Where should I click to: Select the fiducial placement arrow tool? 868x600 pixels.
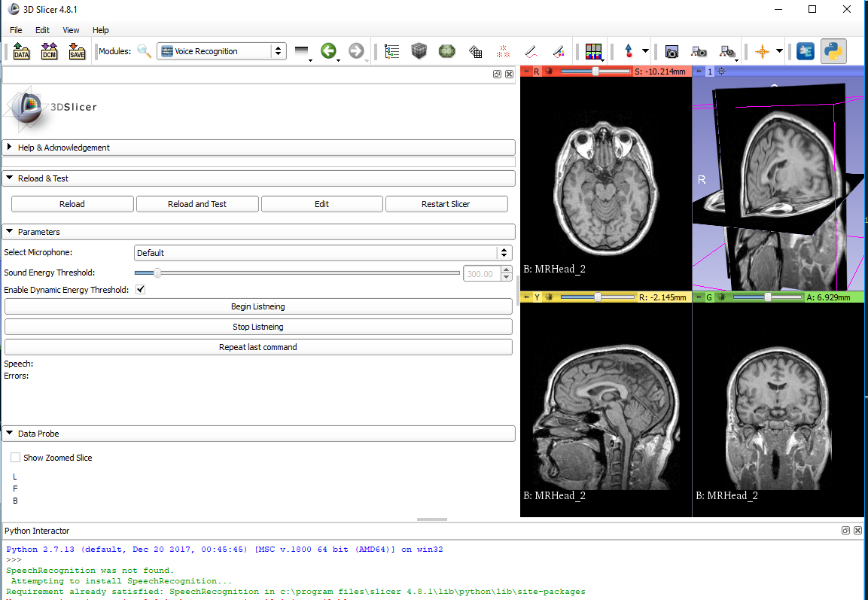629,51
